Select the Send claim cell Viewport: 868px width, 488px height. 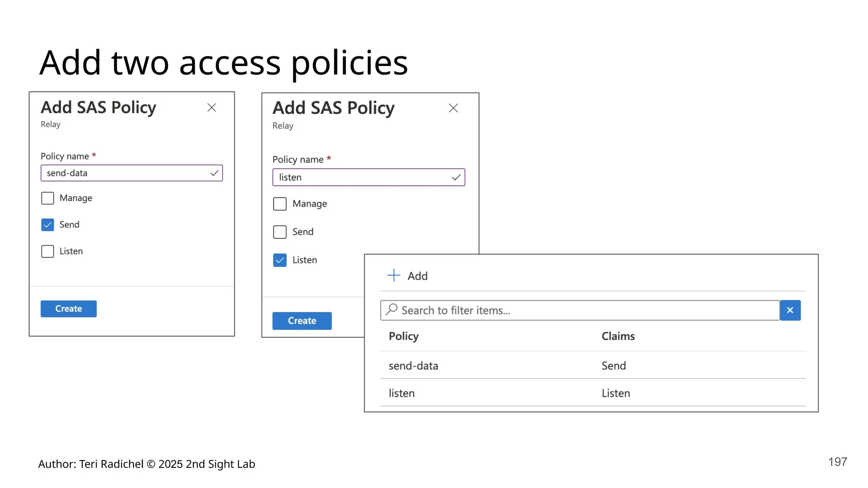(x=614, y=366)
